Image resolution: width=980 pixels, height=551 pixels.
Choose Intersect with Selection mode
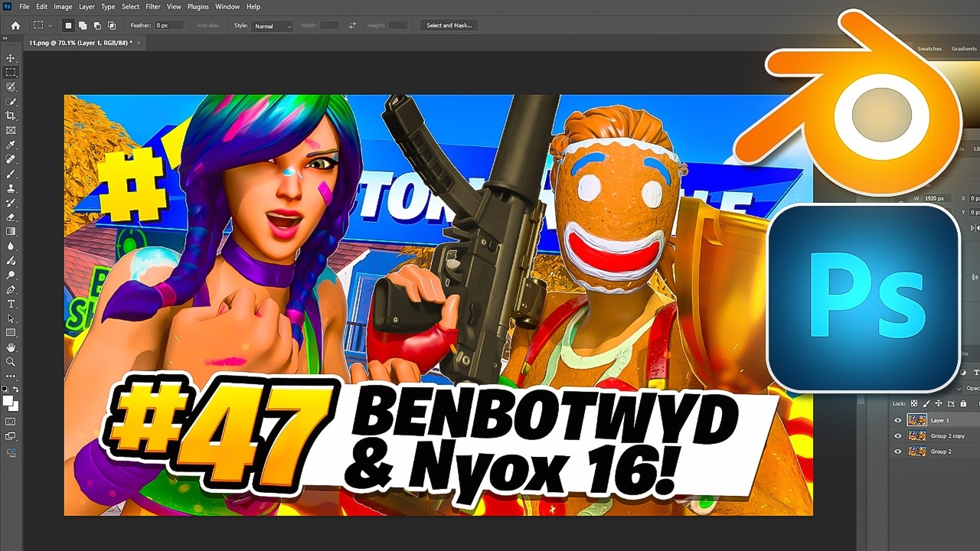click(112, 25)
